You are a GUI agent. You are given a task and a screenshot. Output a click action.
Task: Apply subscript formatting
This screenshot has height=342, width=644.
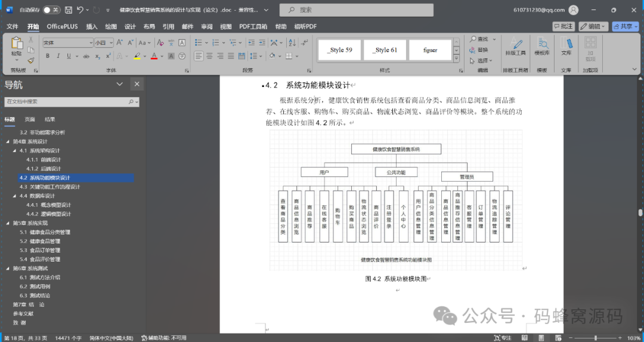98,56
